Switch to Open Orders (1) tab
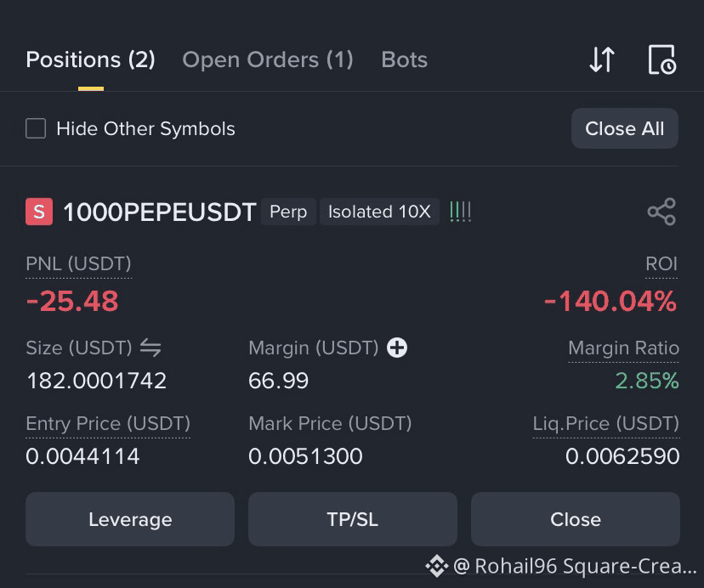The width and height of the screenshot is (704, 588). pyautogui.click(x=268, y=59)
